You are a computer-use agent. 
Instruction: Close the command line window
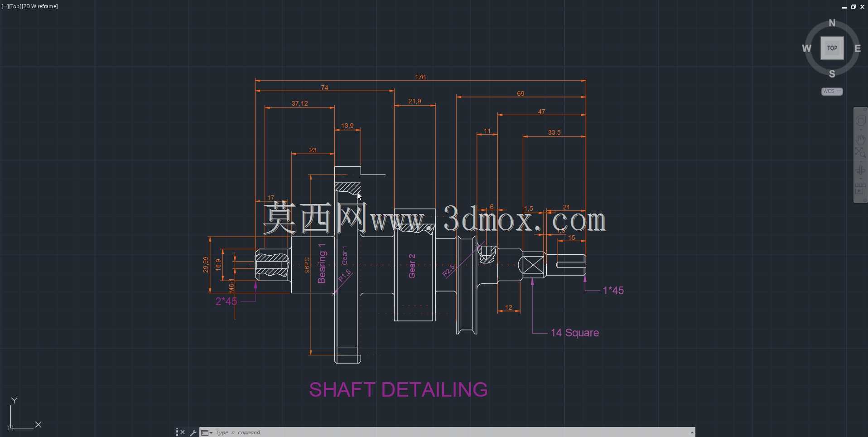pyautogui.click(x=183, y=432)
